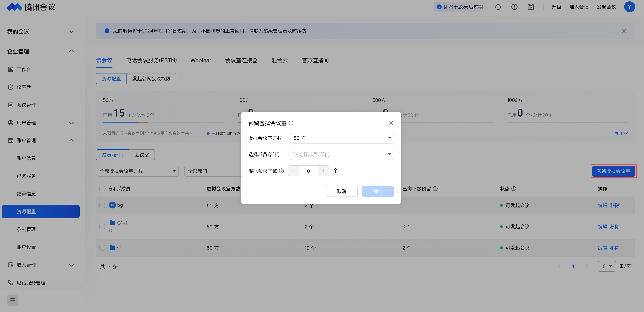Expand 收入管理 submenu chevron

71,265
